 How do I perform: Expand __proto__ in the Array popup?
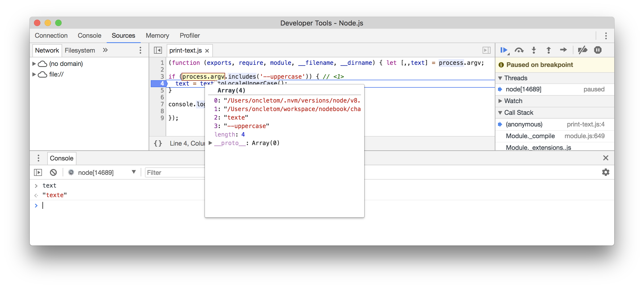(211, 143)
